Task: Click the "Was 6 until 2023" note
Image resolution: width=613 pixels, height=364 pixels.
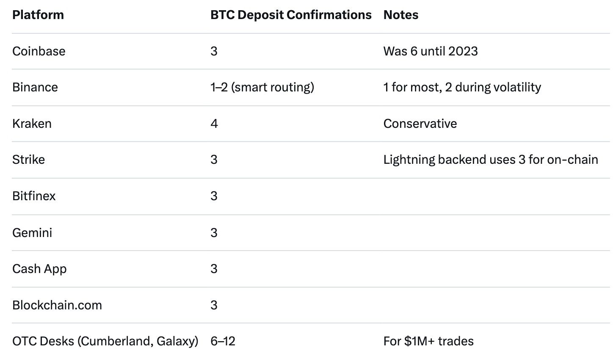Action: (431, 51)
